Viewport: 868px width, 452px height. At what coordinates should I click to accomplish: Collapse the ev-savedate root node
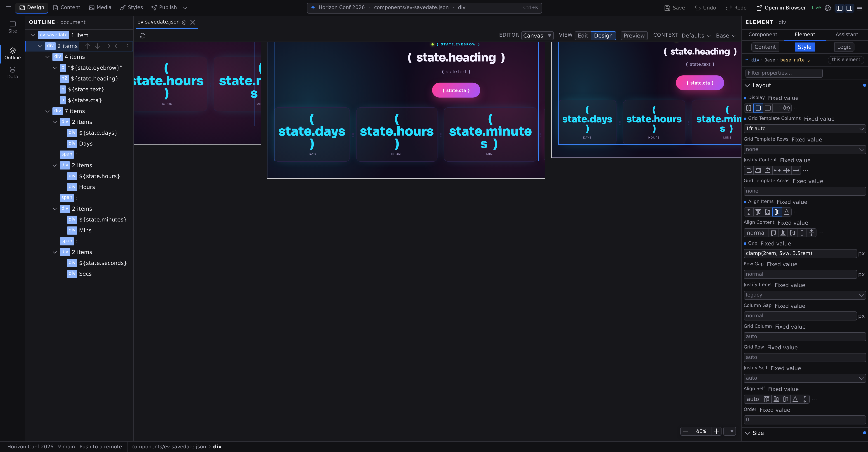pos(33,35)
